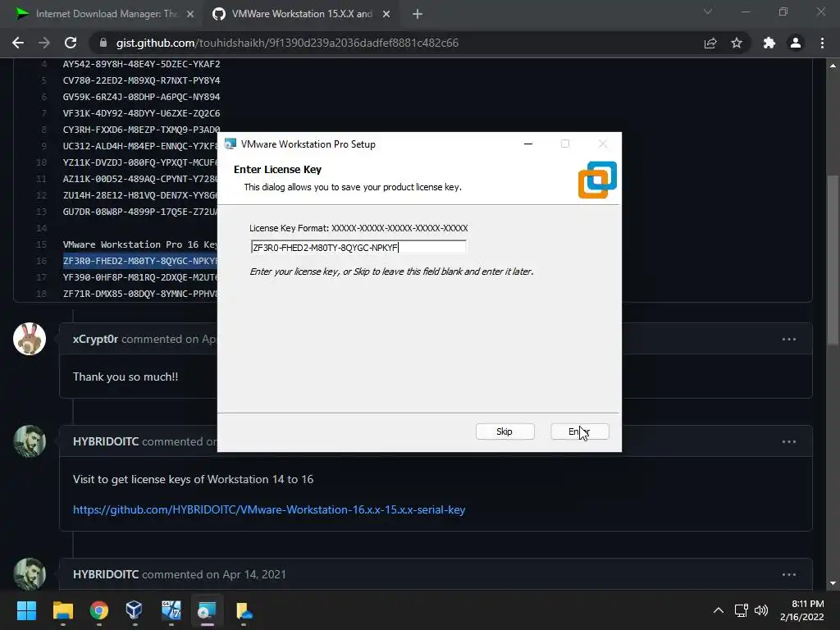Show hidden system tray icons

pyautogui.click(x=719, y=610)
